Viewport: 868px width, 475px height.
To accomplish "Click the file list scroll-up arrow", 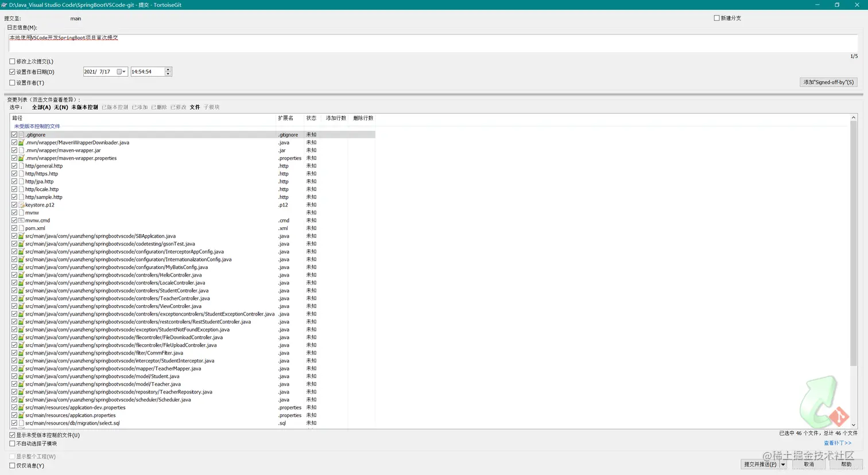I will click(853, 118).
